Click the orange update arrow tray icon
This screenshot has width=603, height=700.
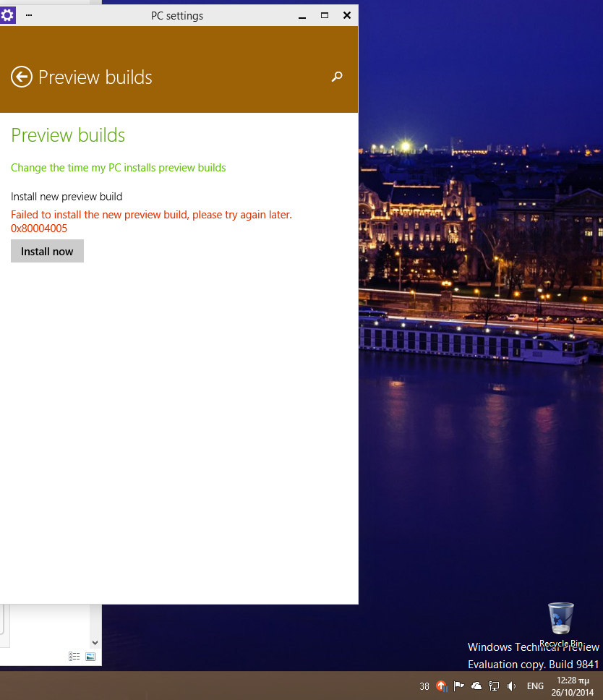(x=442, y=686)
